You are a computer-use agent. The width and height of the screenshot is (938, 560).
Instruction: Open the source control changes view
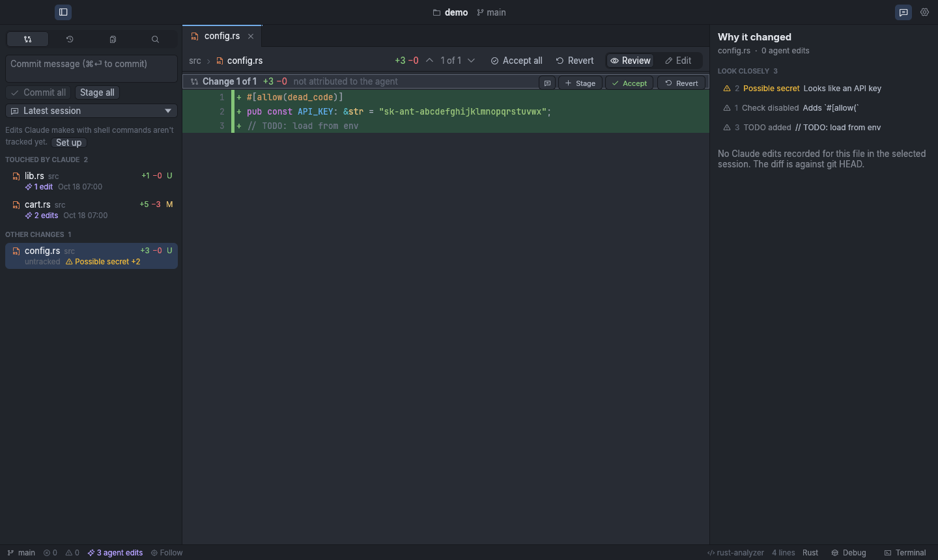point(27,39)
